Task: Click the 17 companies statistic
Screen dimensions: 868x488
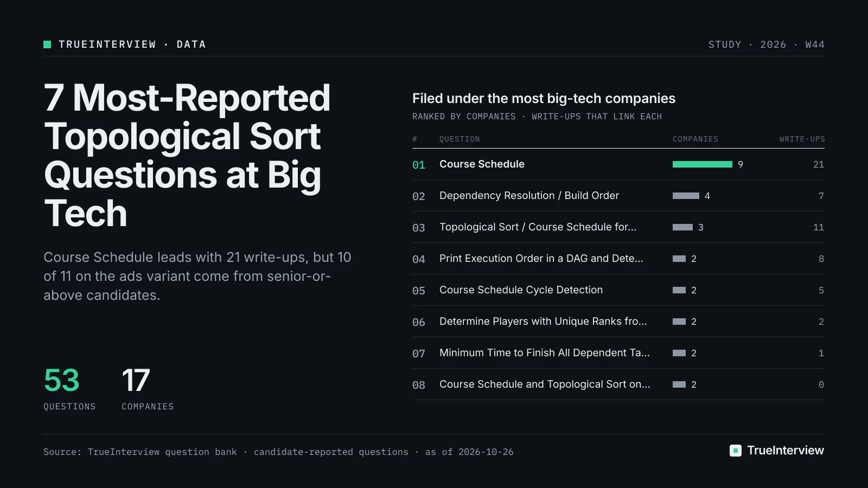Action: pyautogui.click(x=148, y=389)
